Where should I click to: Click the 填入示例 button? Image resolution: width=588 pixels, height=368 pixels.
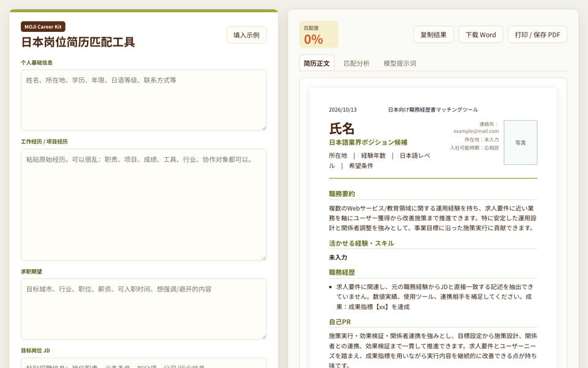point(246,35)
